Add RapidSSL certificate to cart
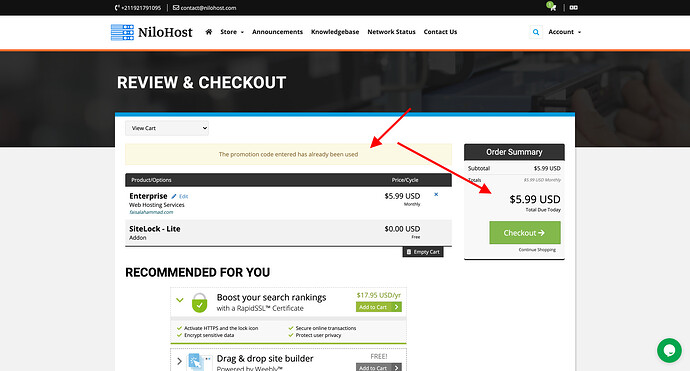This screenshot has width=690, height=371. pos(378,307)
